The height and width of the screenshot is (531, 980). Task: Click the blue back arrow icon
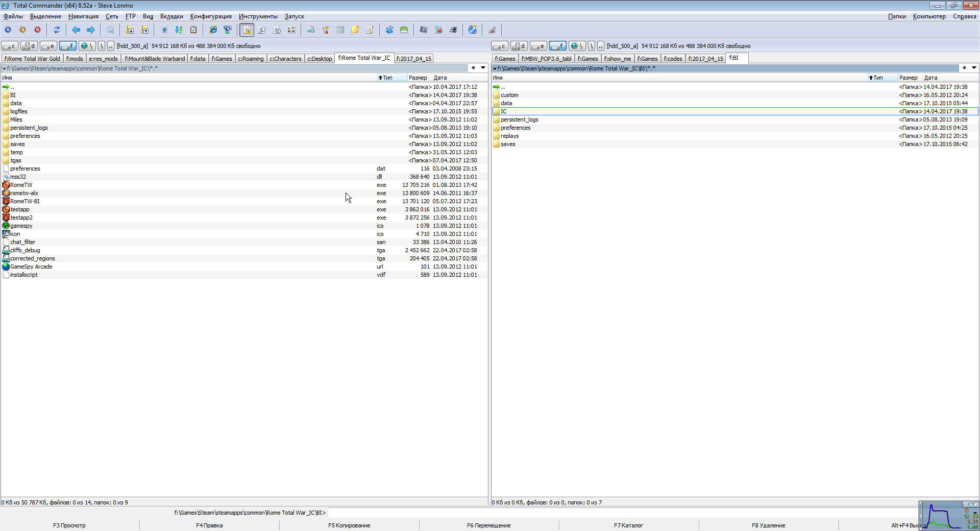[76, 30]
